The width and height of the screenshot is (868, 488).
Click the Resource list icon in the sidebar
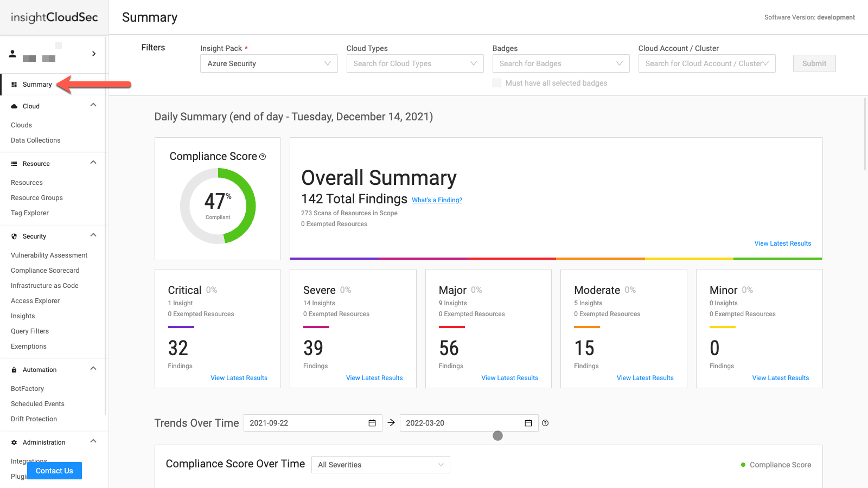pyautogui.click(x=14, y=163)
